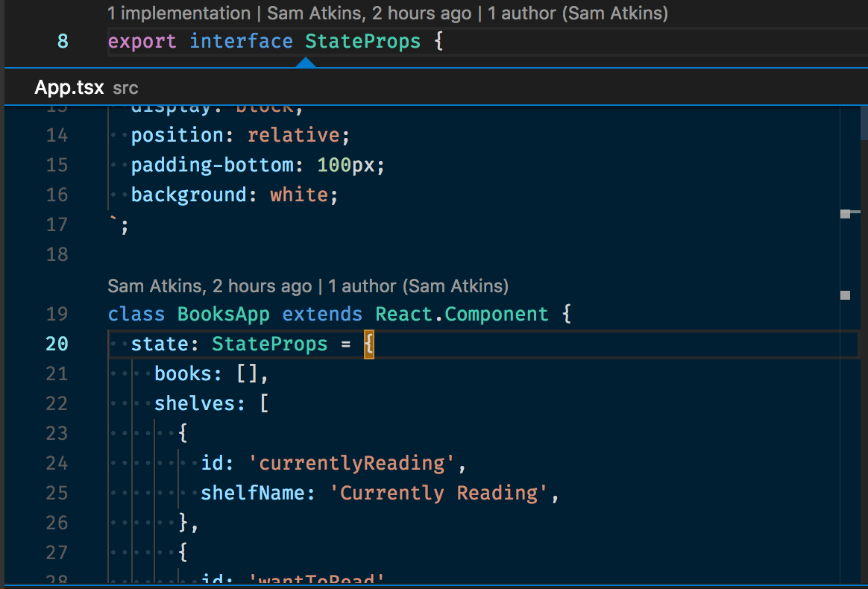Click React.Component on line 19
The image size is (868, 589).
point(462,314)
